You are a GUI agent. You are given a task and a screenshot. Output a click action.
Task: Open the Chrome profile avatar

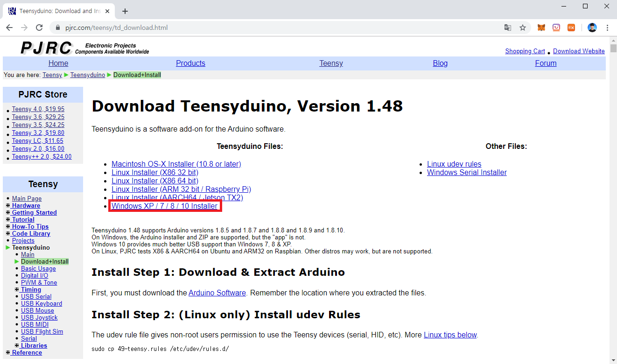tap(592, 28)
